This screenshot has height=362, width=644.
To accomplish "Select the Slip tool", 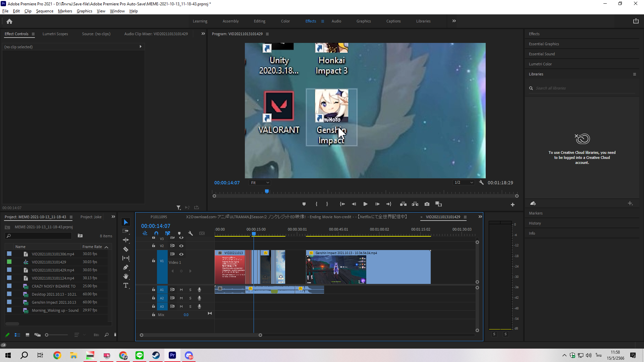I will [126, 258].
